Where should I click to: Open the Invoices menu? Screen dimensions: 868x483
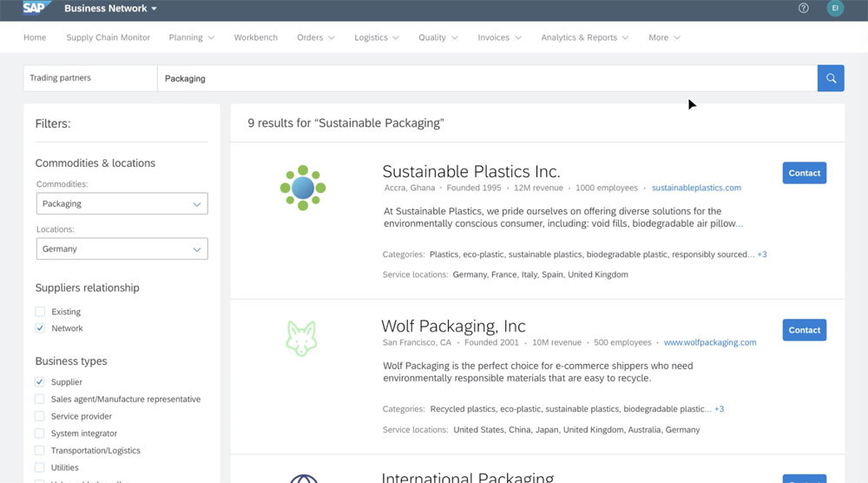(499, 37)
